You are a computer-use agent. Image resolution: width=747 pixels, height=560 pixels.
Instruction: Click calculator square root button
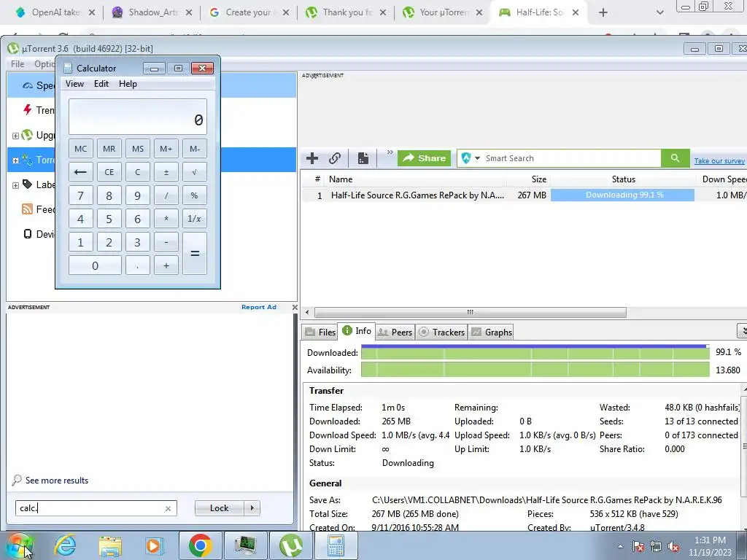click(x=194, y=172)
